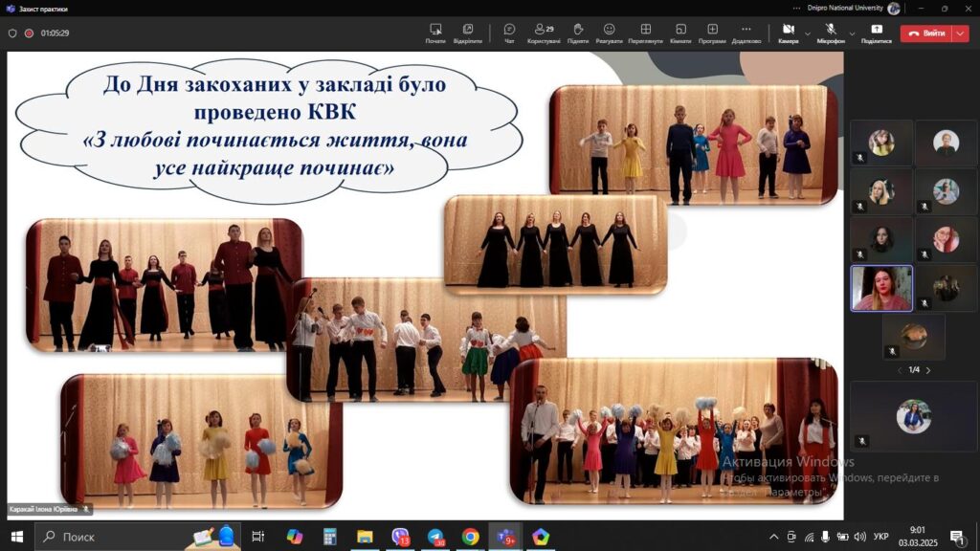Screen dimensions: 980x551
Task: Open the title bar three-dots menu
Action: click(796, 8)
